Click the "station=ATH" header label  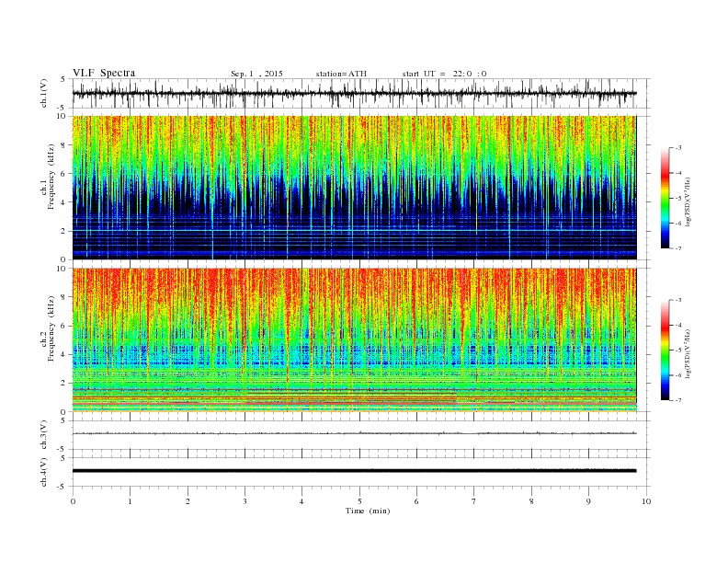pos(341,74)
